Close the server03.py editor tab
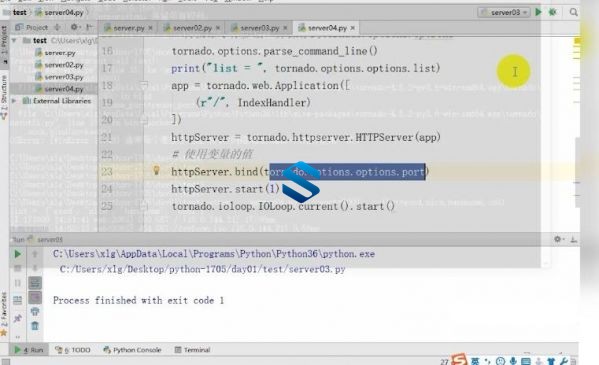This screenshot has width=599, height=365. [285, 28]
